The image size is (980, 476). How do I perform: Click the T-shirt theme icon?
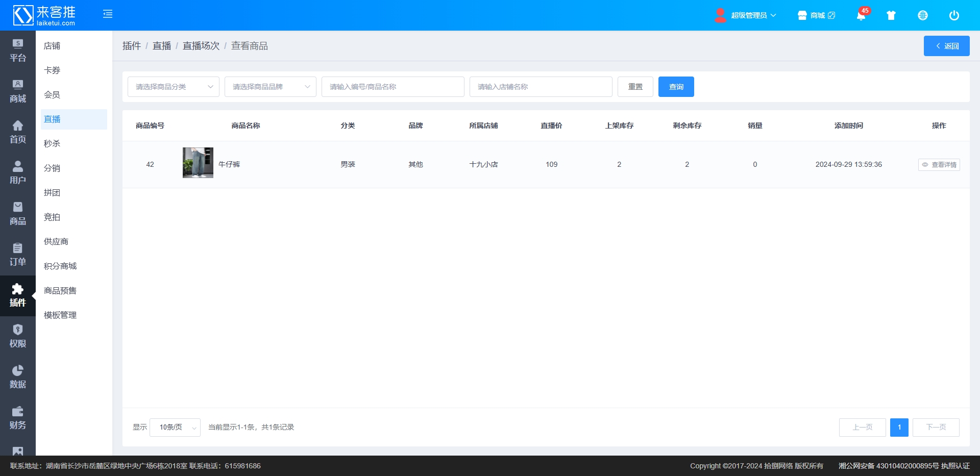[891, 15]
